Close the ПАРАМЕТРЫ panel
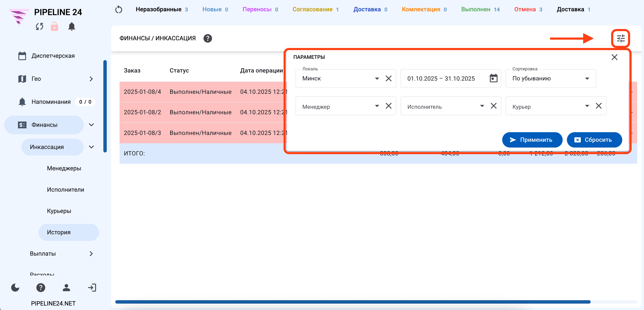644x310 pixels. (x=614, y=57)
